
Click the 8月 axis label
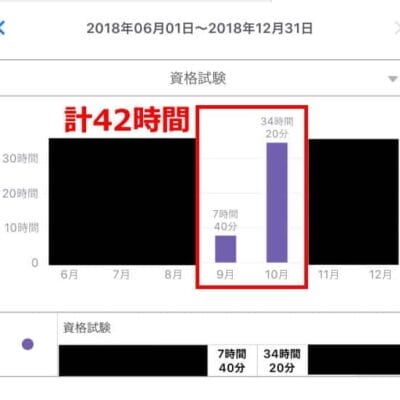[173, 275]
